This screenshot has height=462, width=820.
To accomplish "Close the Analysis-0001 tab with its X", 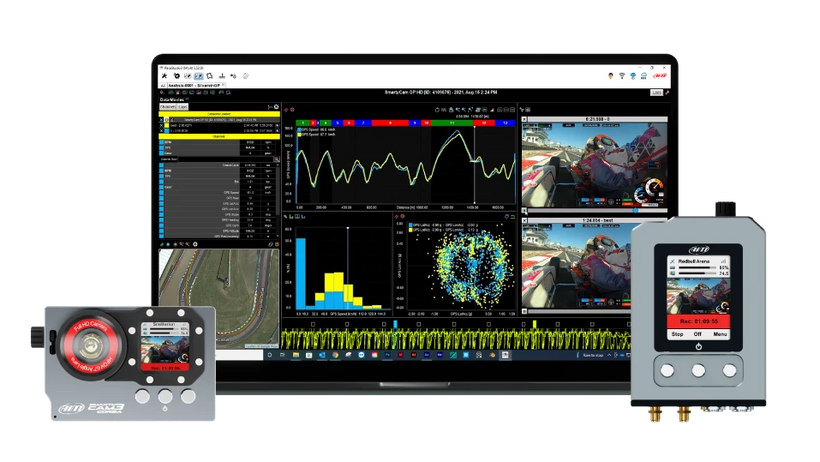I will [x=223, y=84].
